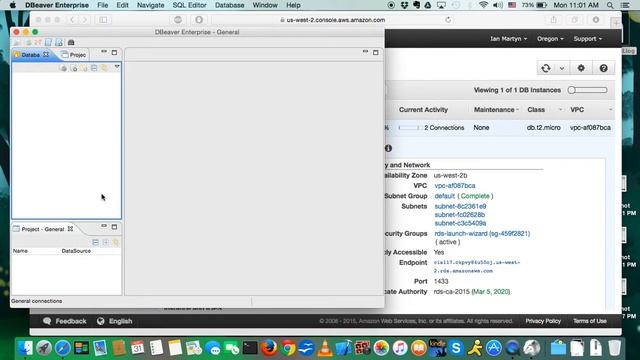This screenshot has height=360, width=640.
Task: Click the disconnect plug toolbar icon
Action: [x=38, y=42]
